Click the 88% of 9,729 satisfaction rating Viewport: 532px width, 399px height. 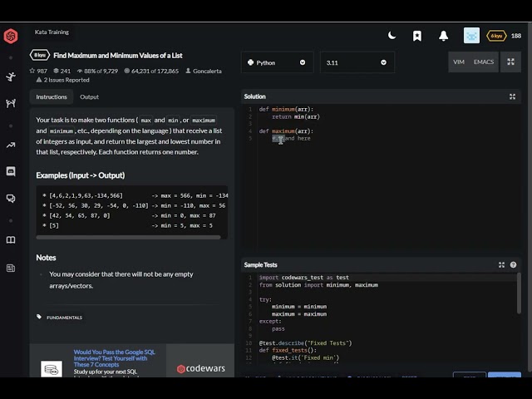(x=97, y=71)
